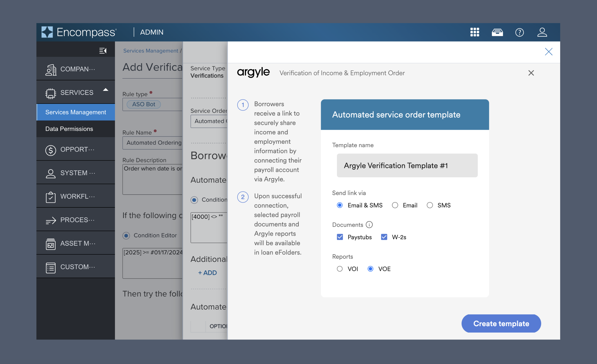Click the [2025] condition text box
The height and width of the screenshot is (364, 597).
[x=153, y=263]
